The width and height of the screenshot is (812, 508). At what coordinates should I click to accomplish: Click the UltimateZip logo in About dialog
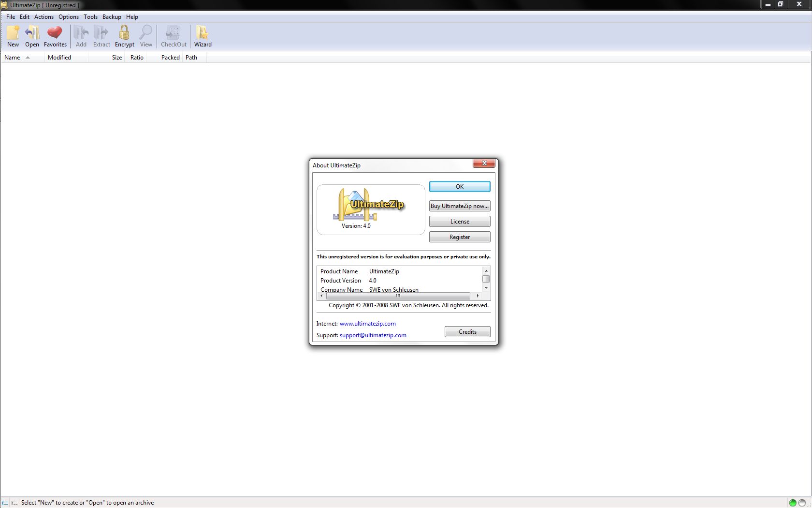[x=368, y=204]
